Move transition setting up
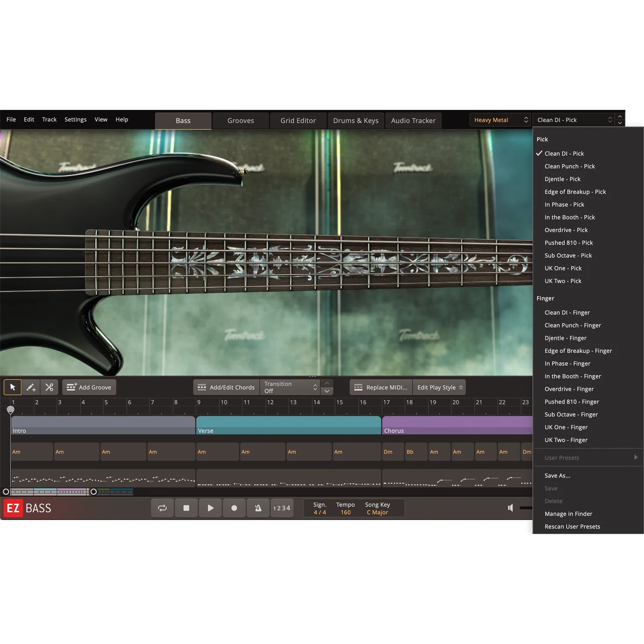Viewport: 644px width, 644px height. click(x=327, y=383)
